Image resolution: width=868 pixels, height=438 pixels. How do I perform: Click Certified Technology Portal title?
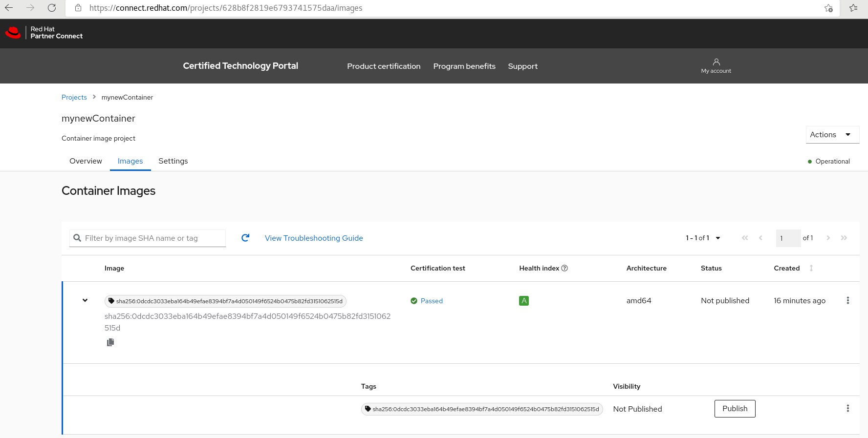coord(240,66)
